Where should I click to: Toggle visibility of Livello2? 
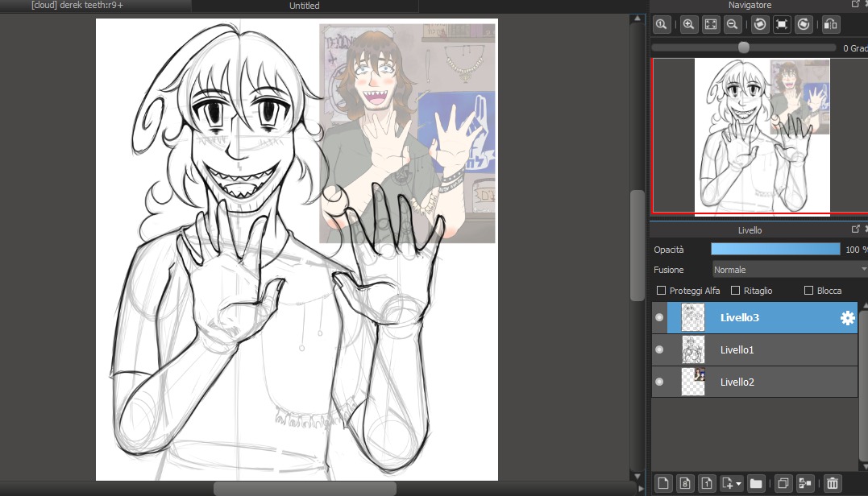[659, 382]
